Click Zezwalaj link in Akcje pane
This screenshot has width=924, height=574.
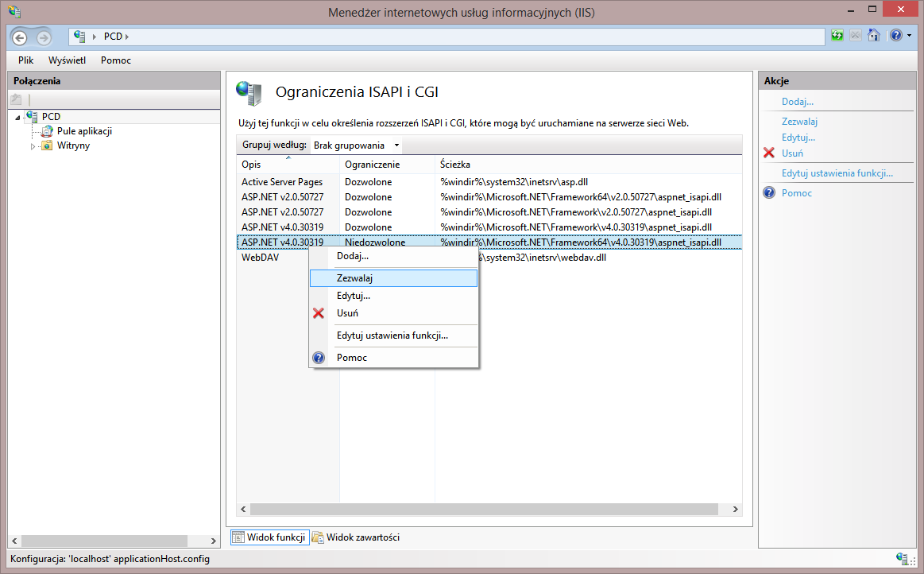799,122
